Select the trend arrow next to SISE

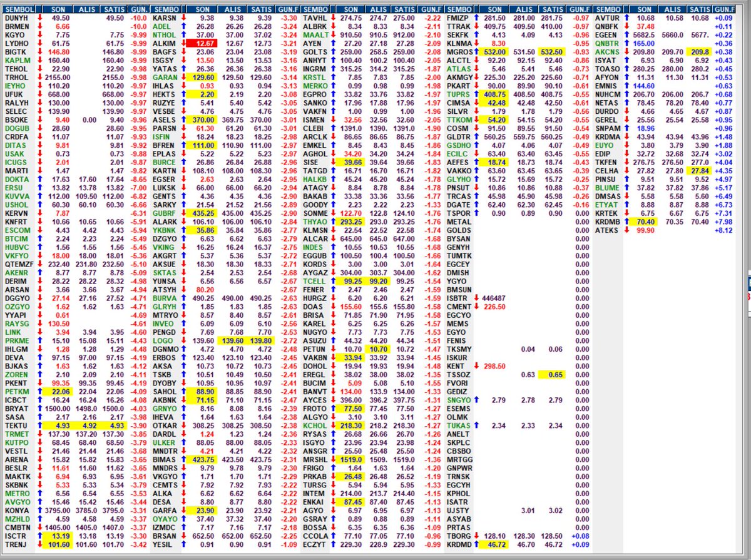[x=334, y=161]
